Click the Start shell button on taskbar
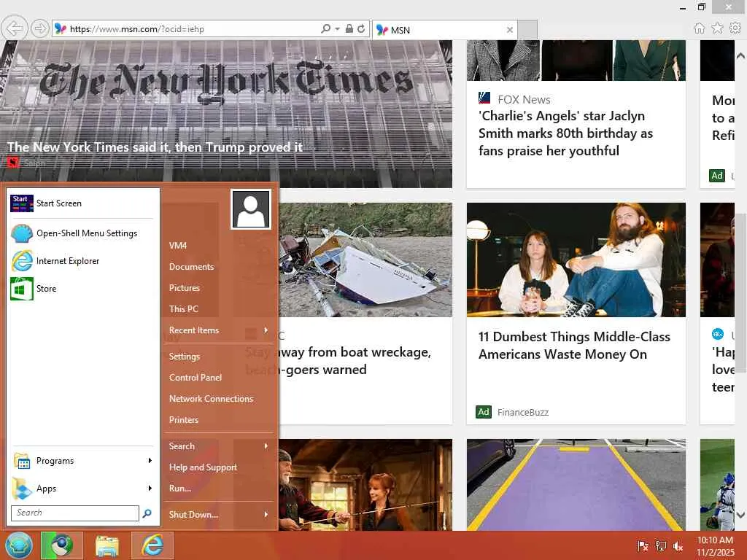Screen dimensions: 747x560 (18, 545)
